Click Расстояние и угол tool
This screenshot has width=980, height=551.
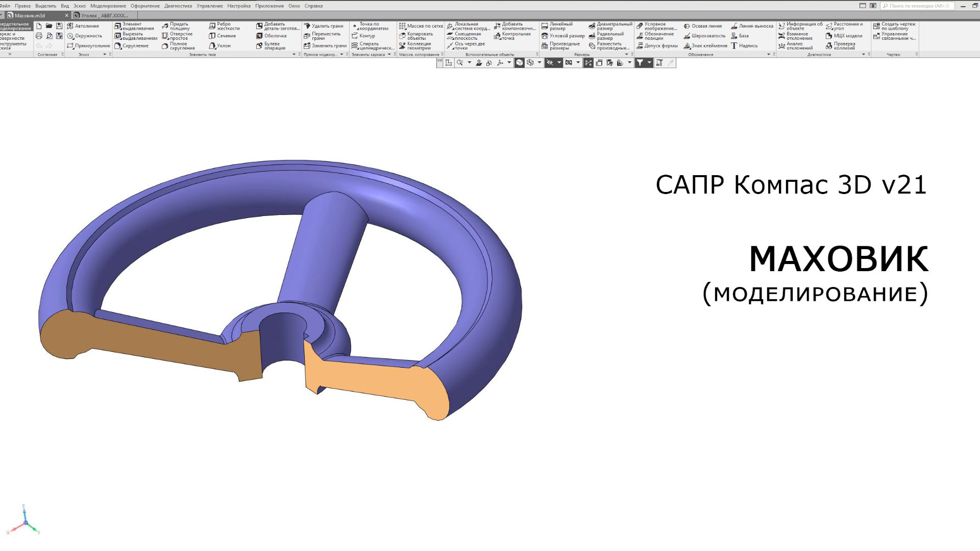point(844,26)
